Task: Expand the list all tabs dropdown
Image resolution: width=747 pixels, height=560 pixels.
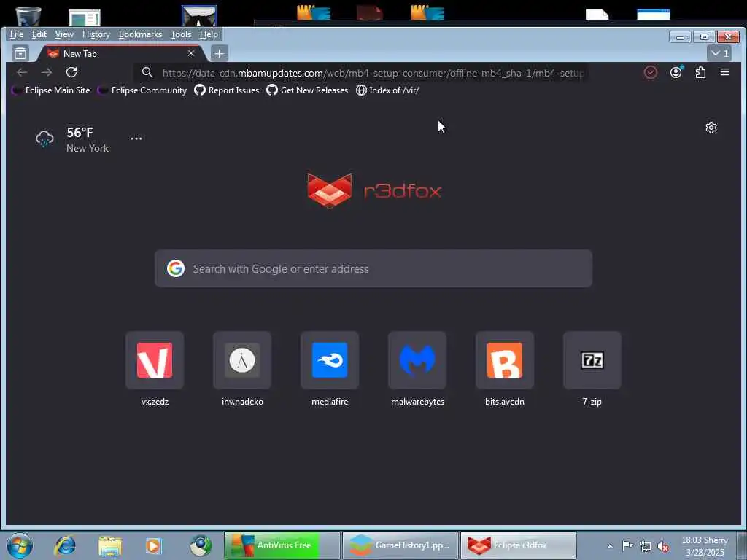Action: (x=719, y=53)
